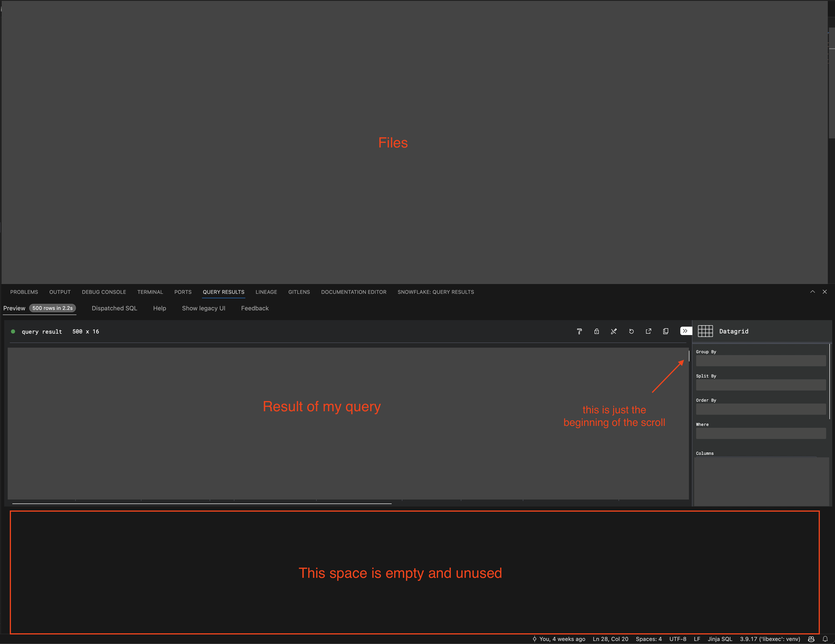Click the lock icon in query result toolbar

(597, 332)
